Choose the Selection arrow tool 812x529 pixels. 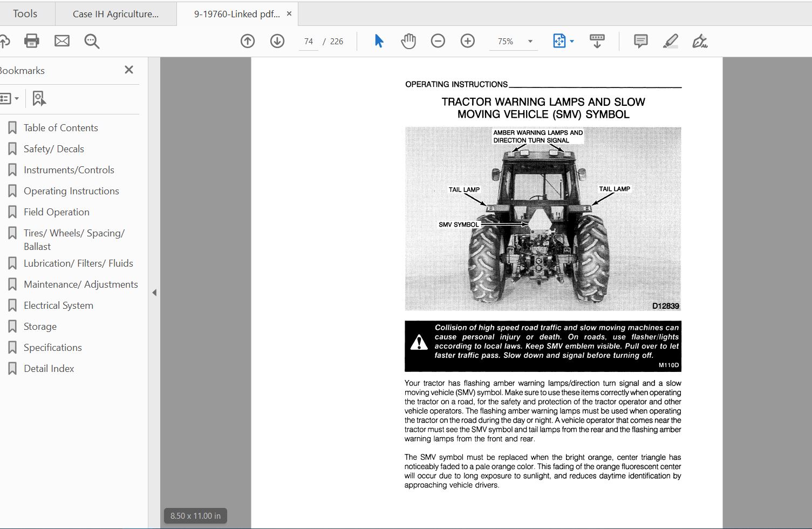pyautogui.click(x=379, y=41)
